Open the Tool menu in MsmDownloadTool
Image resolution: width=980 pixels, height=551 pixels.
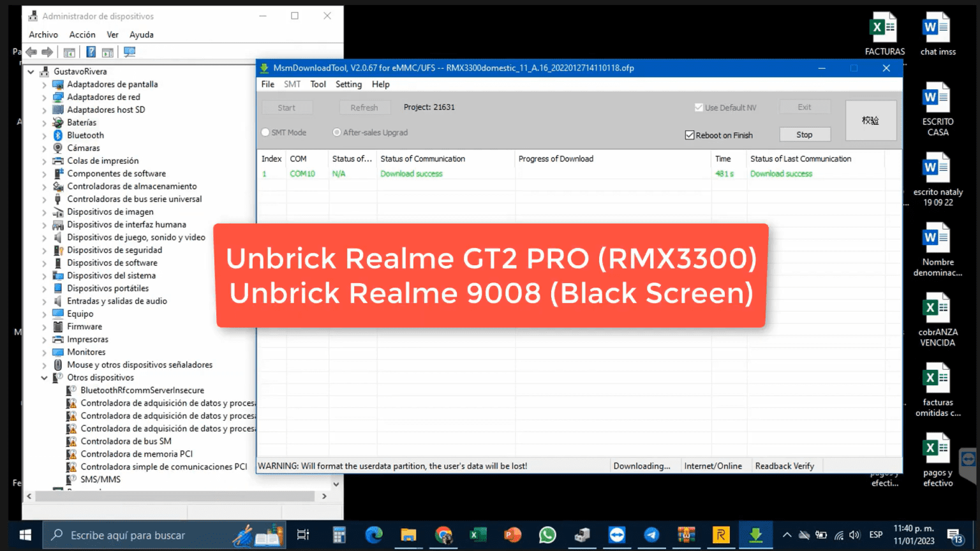[318, 84]
